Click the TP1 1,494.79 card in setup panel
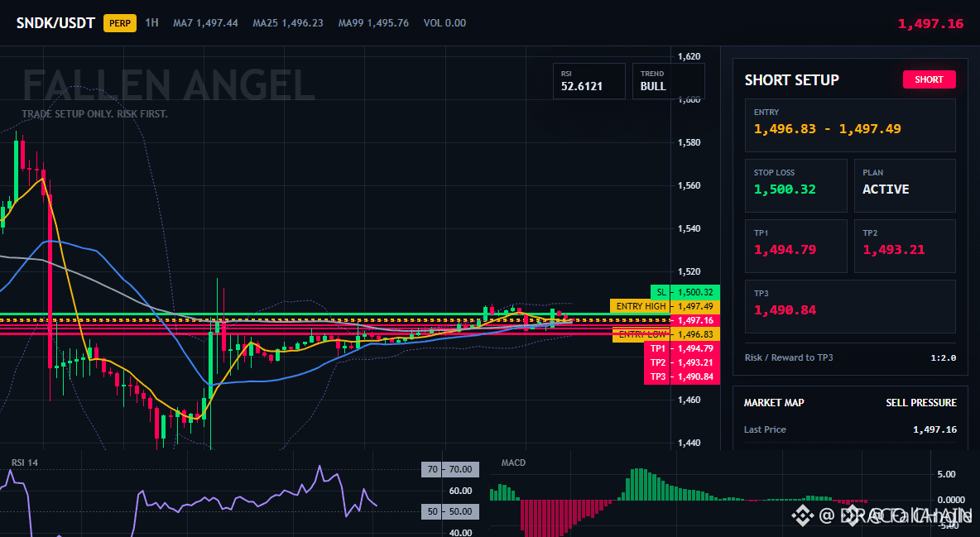This screenshot has height=537, width=980. click(x=795, y=246)
